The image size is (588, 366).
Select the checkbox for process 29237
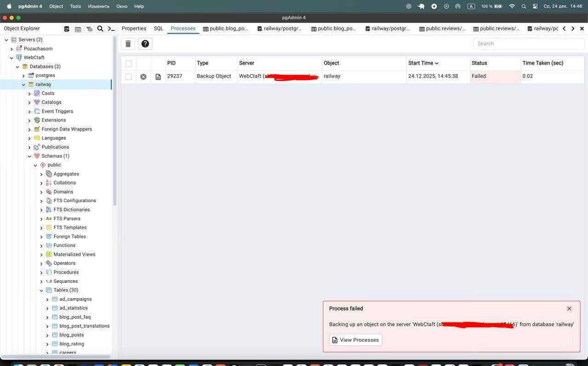click(x=129, y=76)
